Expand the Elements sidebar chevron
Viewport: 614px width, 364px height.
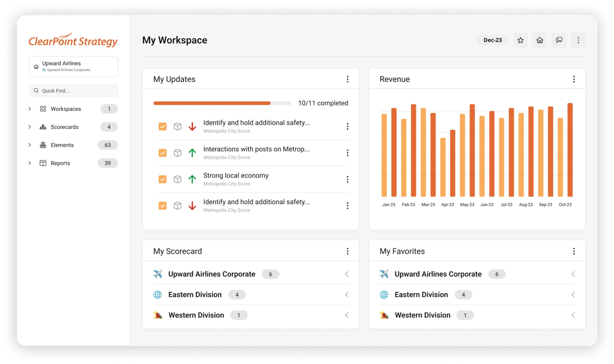click(30, 145)
